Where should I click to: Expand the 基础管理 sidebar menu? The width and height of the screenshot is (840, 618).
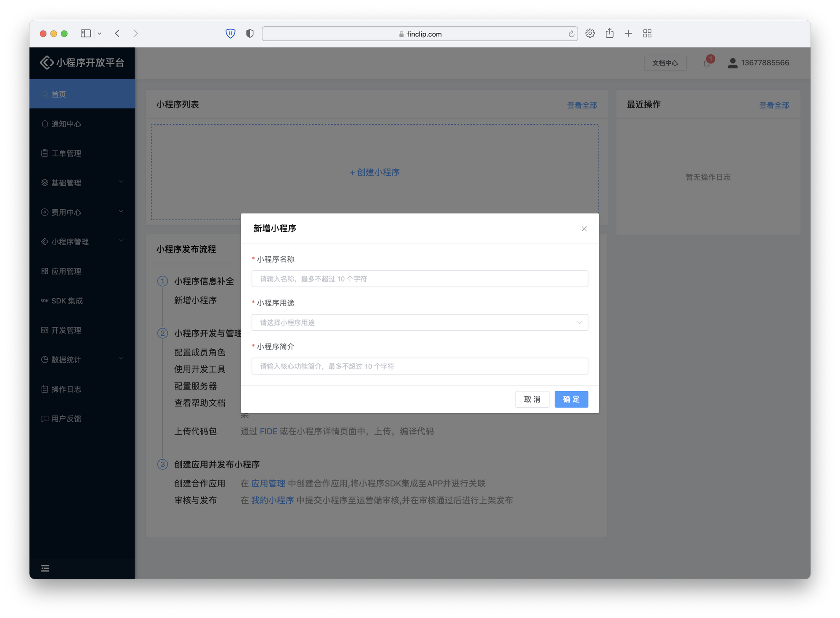(82, 183)
